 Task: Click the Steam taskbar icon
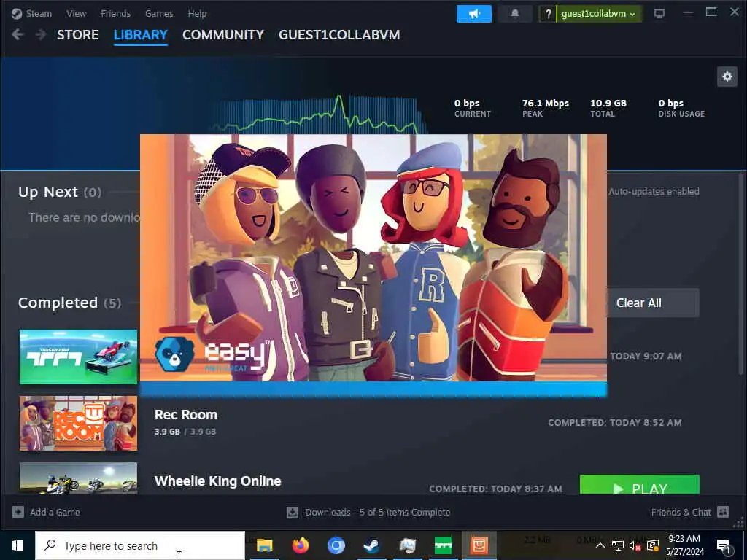[x=371, y=545]
